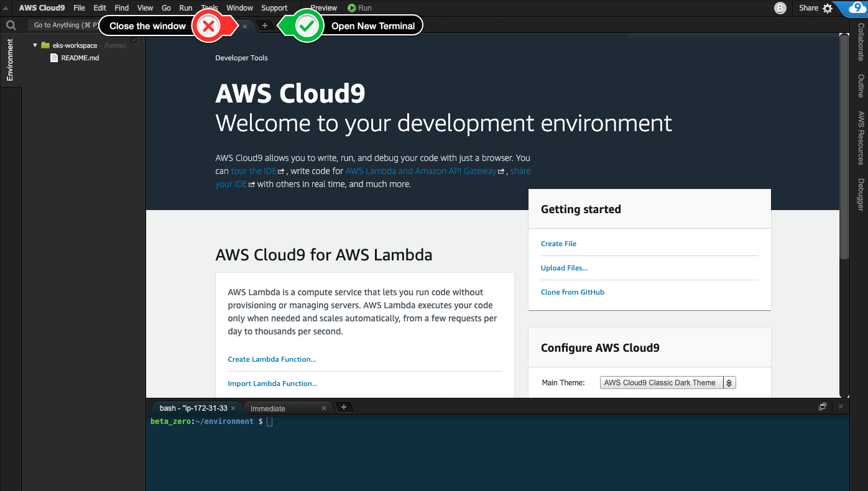The width and height of the screenshot is (868, 491).
Task: Switch to the bash terminal tab
Action: [193, 408]
